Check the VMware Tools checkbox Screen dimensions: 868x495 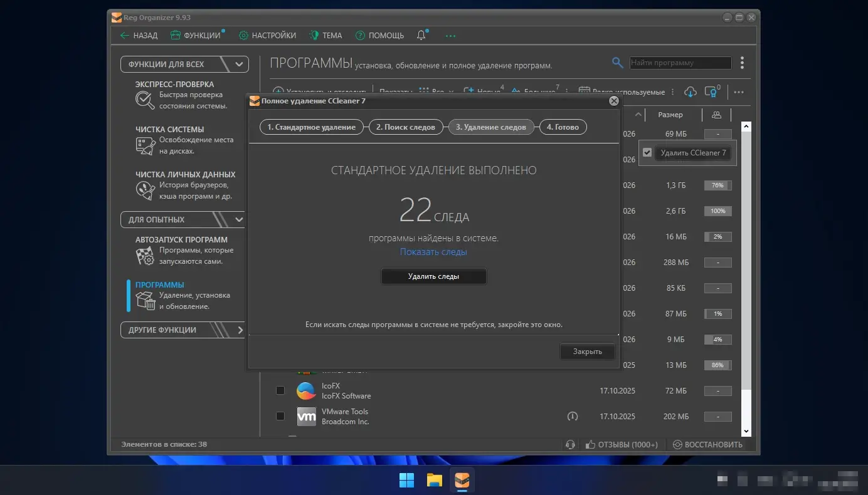[x=280, y=416]
